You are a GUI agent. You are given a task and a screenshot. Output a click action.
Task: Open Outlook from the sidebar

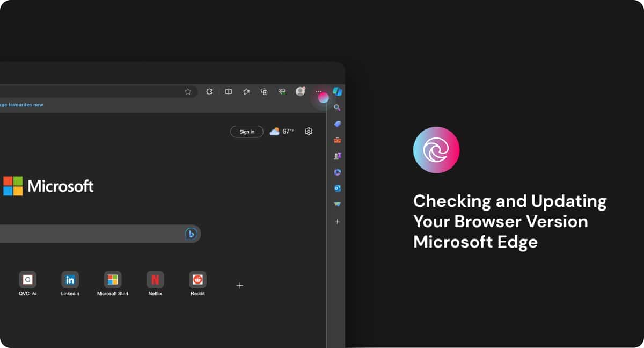(338, 188)
